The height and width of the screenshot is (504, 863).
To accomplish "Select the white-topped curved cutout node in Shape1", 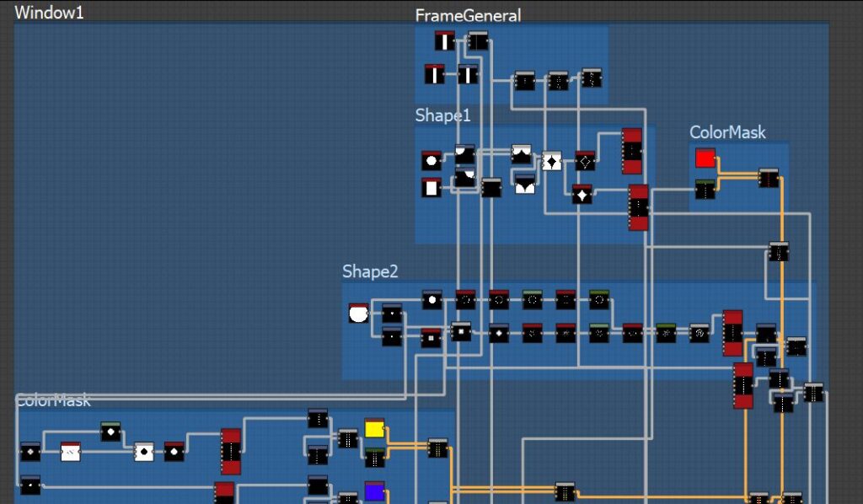I will [521, 154].
